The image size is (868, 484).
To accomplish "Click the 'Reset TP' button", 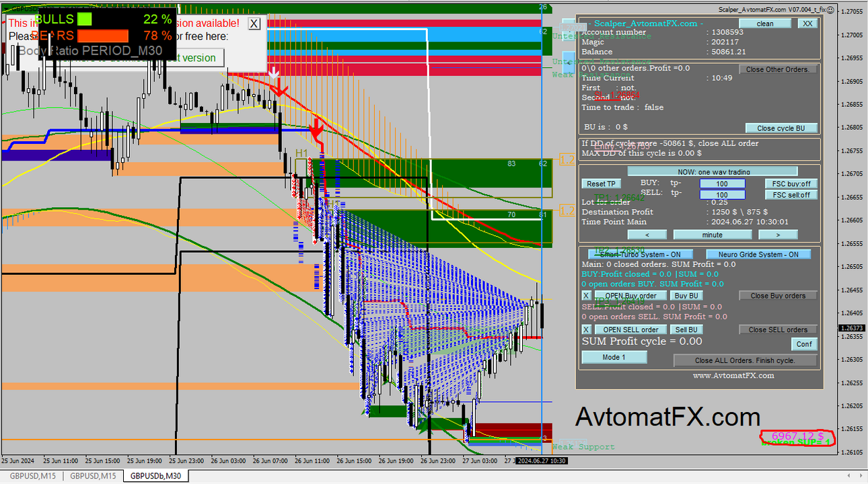I will coord(600,184).
